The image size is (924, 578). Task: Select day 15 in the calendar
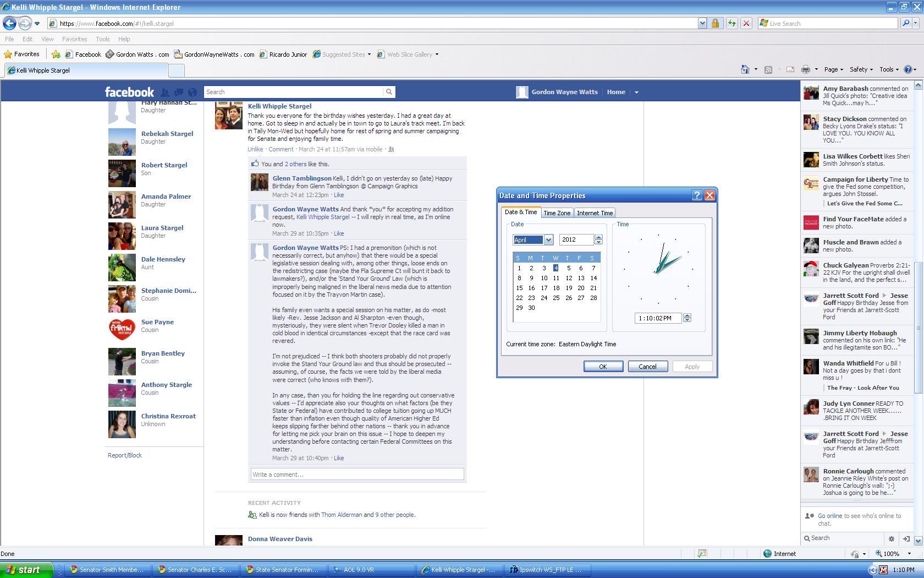tap(519, 288)
